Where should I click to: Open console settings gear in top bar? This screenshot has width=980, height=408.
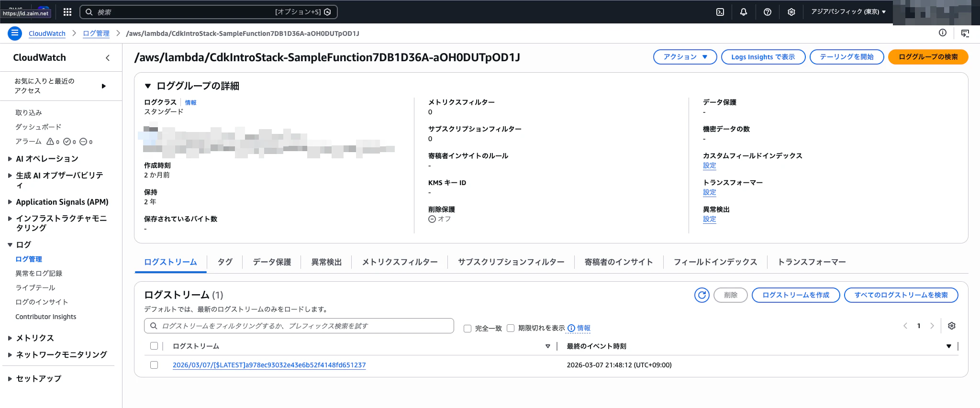(x=791, y=12)
